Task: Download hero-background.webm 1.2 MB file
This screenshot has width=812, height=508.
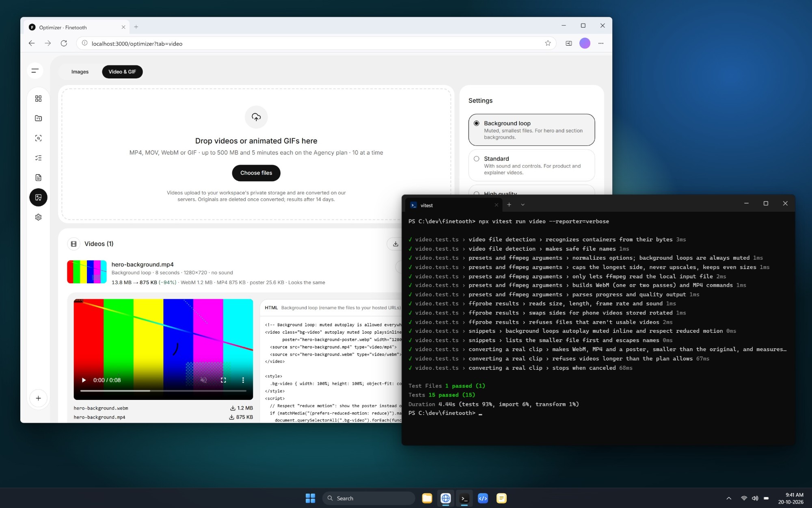Action: pos(241,408)
